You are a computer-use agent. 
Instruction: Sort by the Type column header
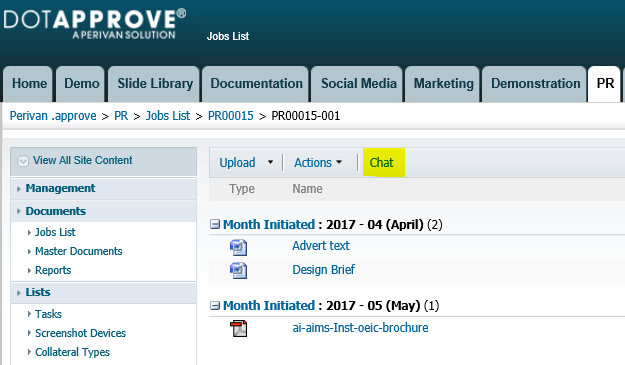(242, 189)
